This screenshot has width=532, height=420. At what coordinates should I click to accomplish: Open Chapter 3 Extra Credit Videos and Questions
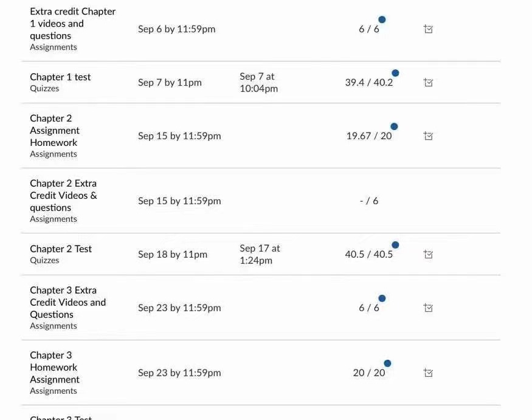tap(67, 302)
